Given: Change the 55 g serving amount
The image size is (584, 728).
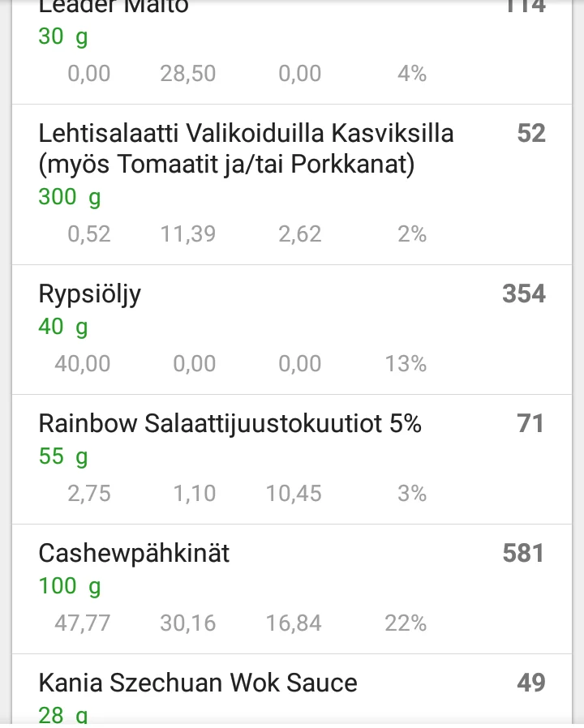Looking at the screenshot, I should (63, 456).
